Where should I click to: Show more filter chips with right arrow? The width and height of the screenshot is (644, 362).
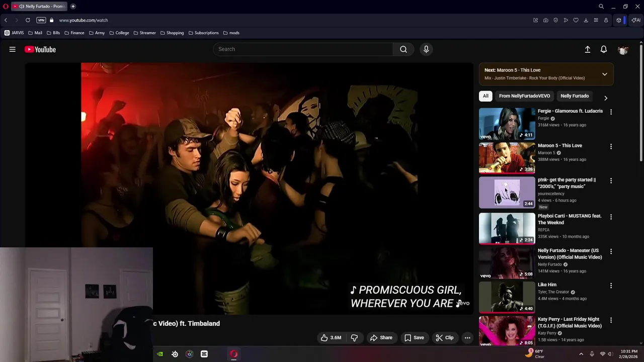tap(605, 98)
